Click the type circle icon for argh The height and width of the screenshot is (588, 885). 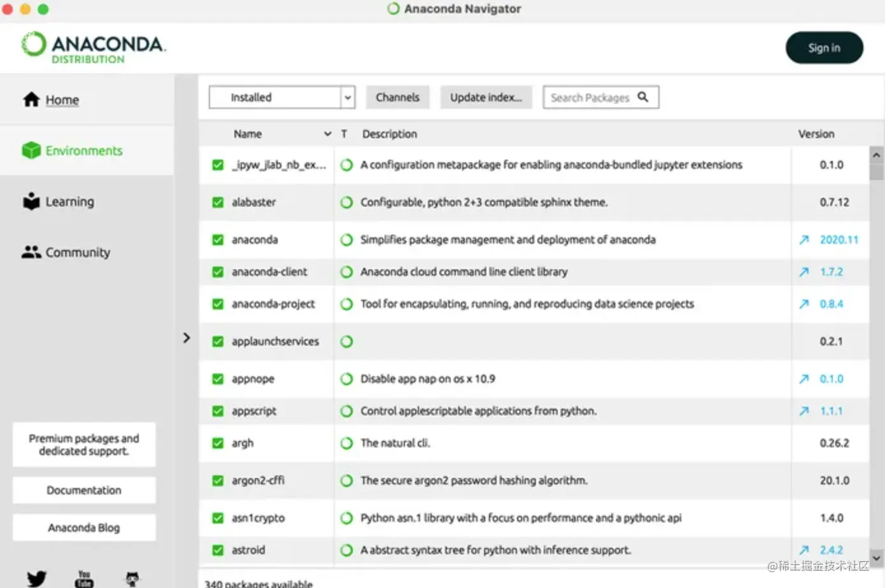point(346,443)
